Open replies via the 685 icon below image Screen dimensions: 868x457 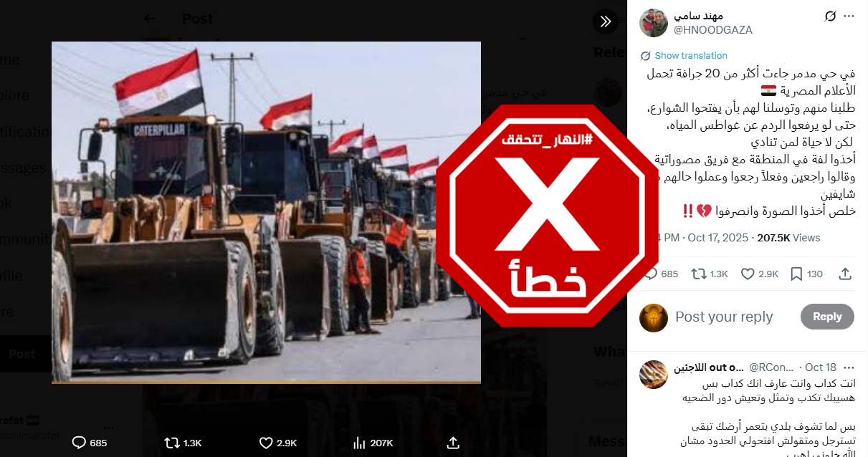tap(90, 443)
